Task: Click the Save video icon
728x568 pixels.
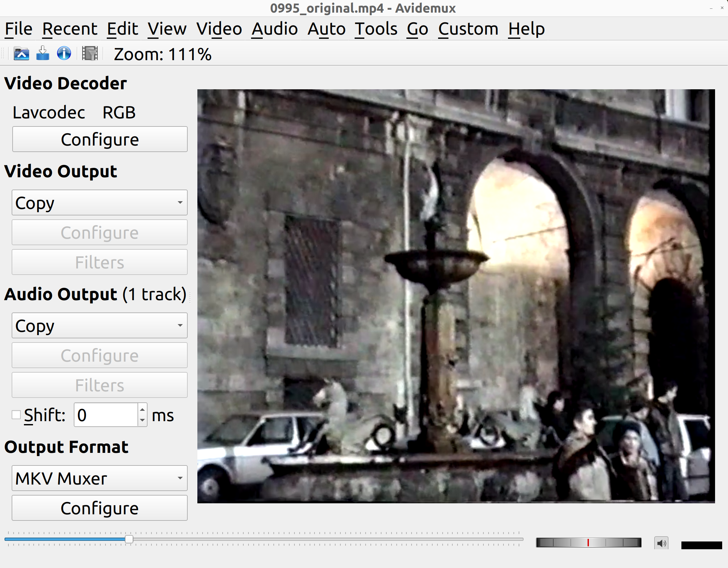Action: (43, 54)
